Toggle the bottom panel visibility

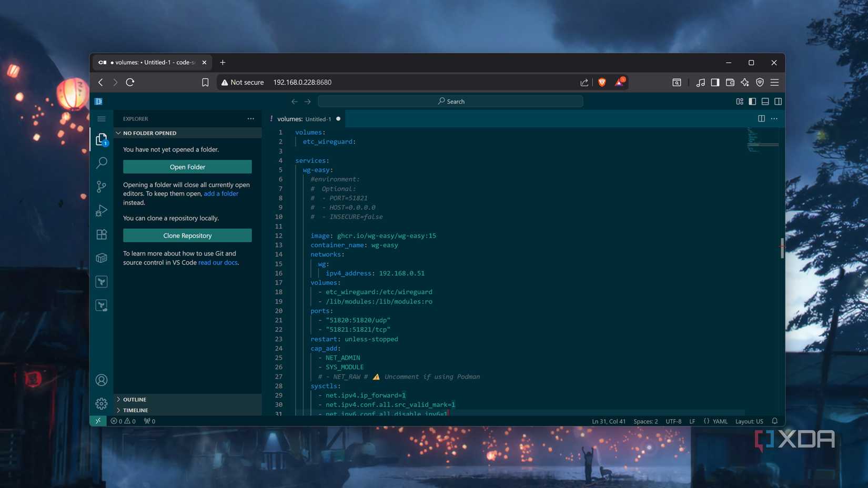(765, 101)
